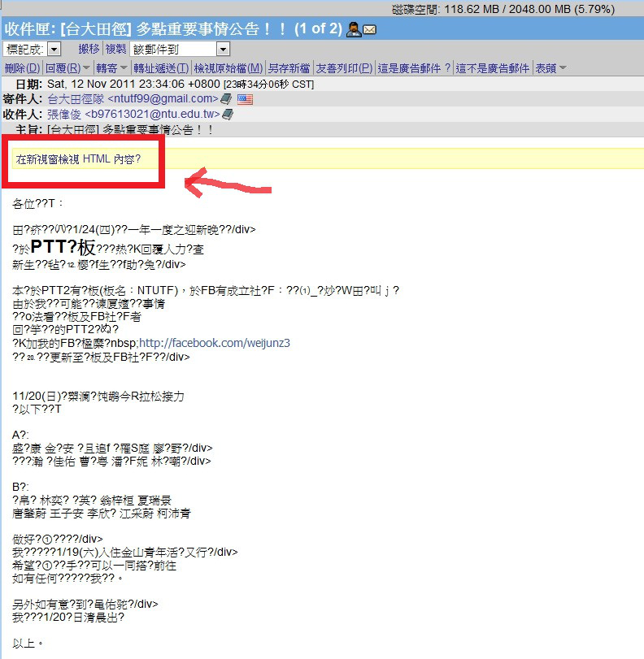Viewport: 644px width, 659px height.
Task: Click 這是廣告郵件 to mark spam
Action: coord(414,68)
